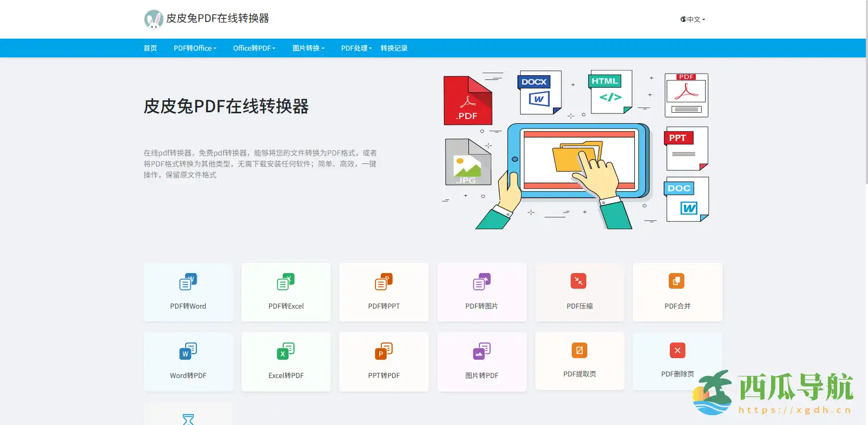868x425 pixels.
Task: Go to the 首页 home tab
Action: [150, 48]
